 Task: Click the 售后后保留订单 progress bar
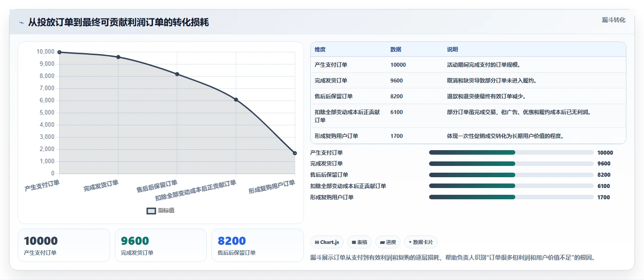511,175
